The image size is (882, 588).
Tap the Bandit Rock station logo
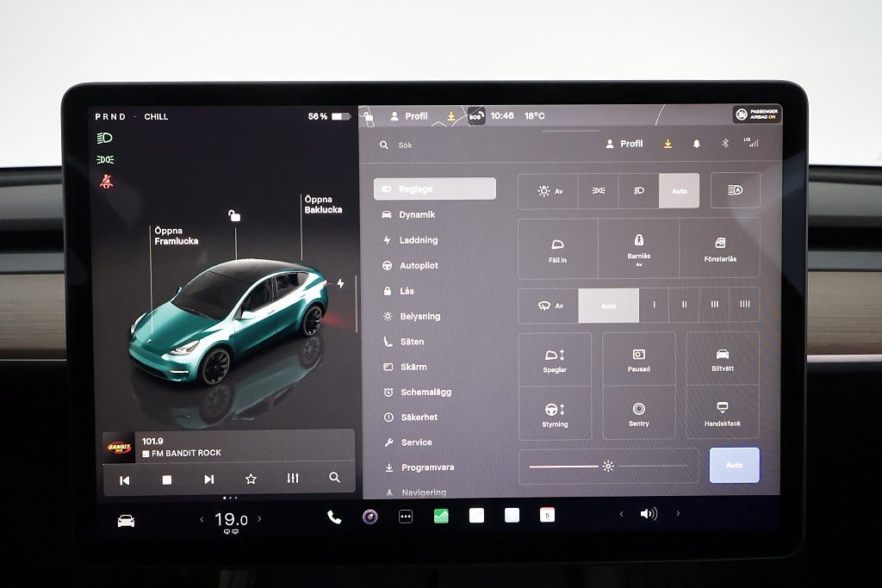pyautogui.click(x=119, y=448)
